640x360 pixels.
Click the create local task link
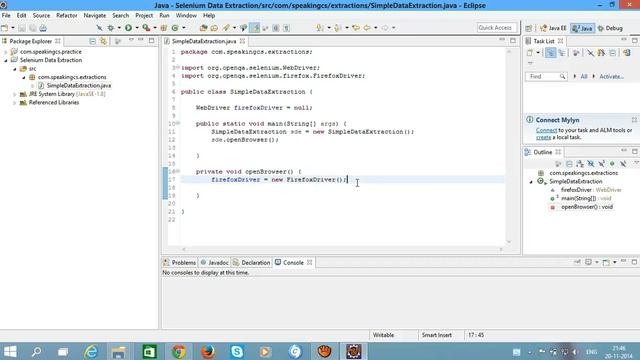[543, 137]
